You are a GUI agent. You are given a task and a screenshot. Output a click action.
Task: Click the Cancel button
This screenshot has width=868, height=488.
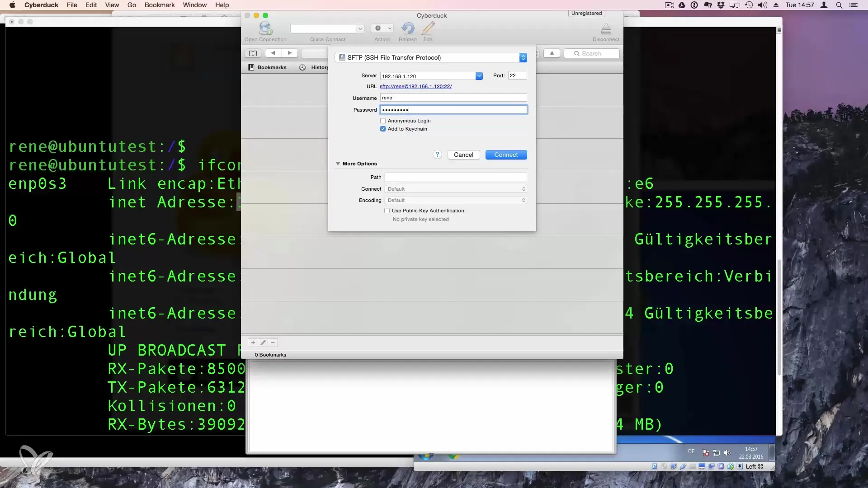(463, 155)
